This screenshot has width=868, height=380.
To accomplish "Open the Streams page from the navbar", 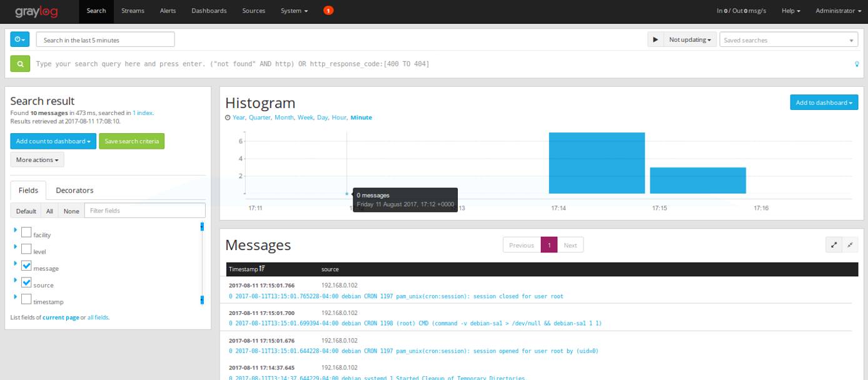I will point(133,11).
